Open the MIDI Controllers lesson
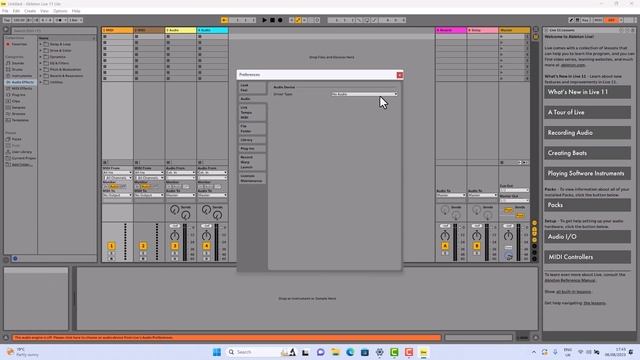Viewport: 640px width, 360px height. [587, 257]
